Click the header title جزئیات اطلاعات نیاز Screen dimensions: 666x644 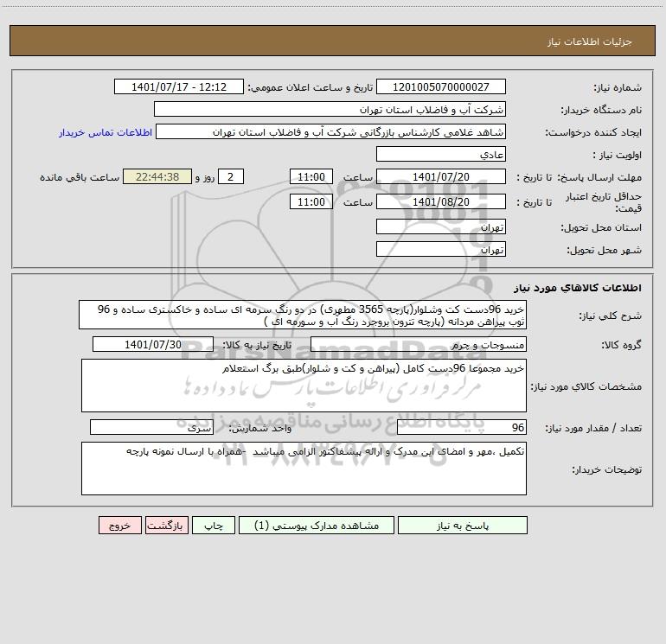pyautogui.click(x=590, y=41)
